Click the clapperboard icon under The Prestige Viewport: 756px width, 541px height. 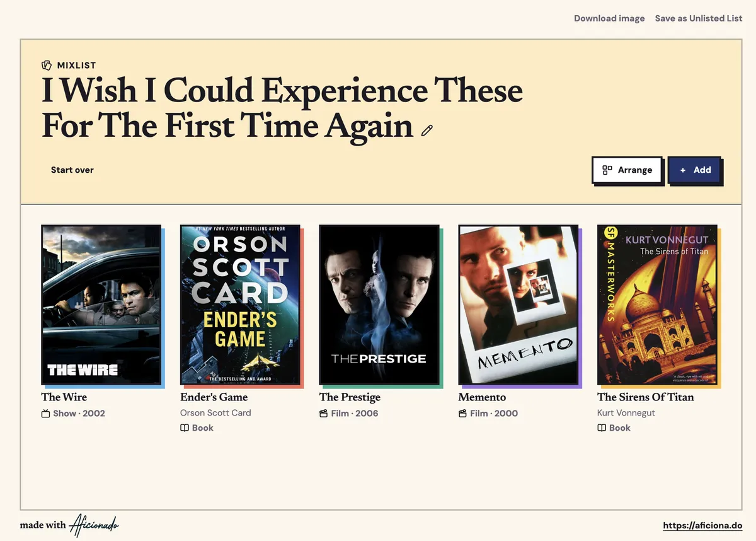pyautogui.click(x=324, y=414)
